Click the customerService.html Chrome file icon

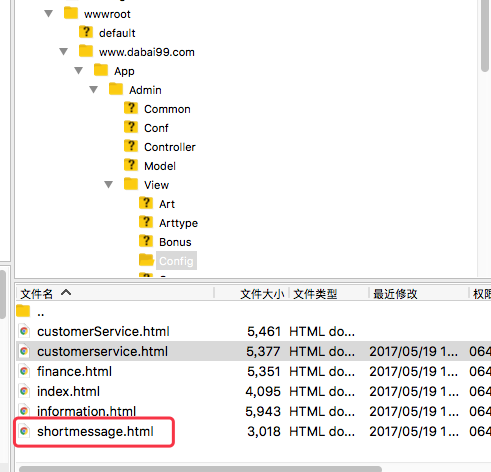(x=24, y=331)
